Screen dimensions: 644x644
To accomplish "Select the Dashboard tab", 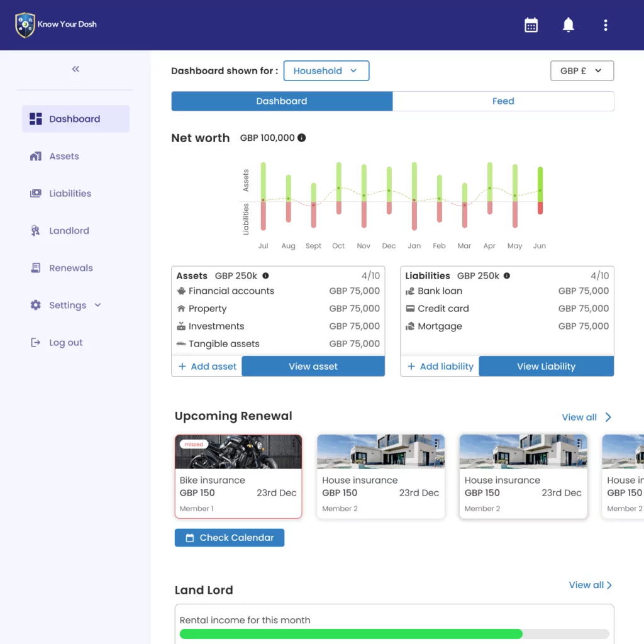I will (282, 101).
